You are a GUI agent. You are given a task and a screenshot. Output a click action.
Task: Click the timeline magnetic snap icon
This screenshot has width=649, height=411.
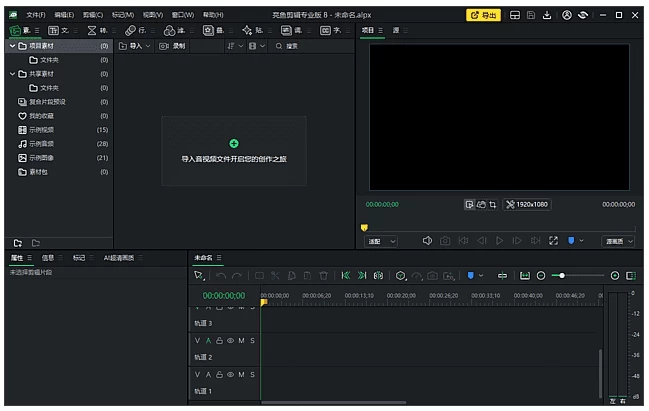(502, 276)
